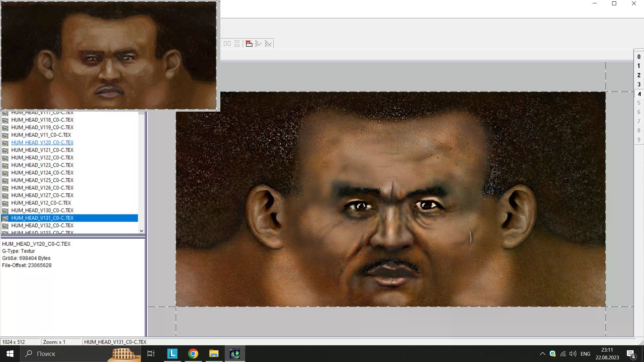Click the vertical flip toolbar icon
Image resolution: width=644 pixels, height=362 pixels.
point(237,44)
